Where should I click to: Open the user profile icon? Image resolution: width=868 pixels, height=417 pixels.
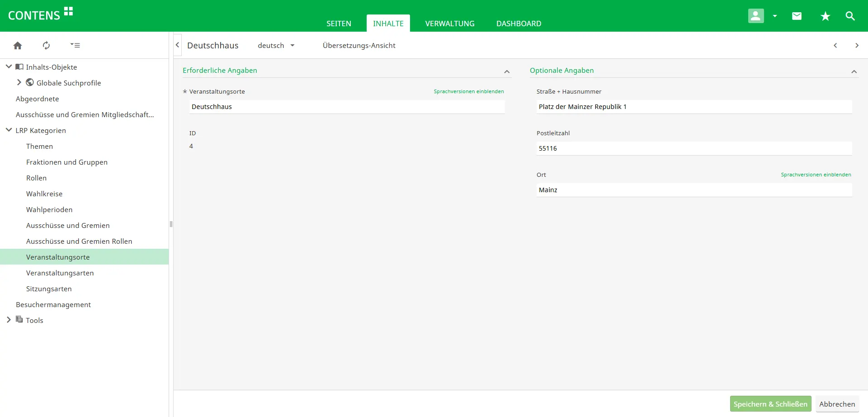click(x=756, y=16)
